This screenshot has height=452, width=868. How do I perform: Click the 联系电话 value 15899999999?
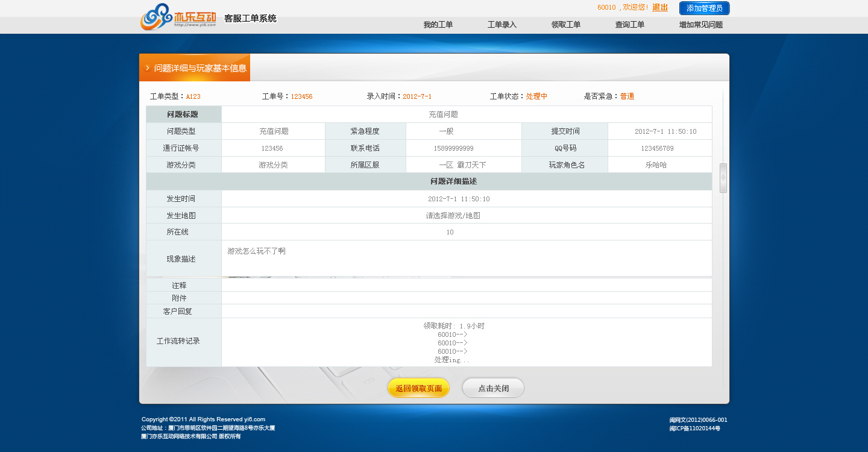453,148
